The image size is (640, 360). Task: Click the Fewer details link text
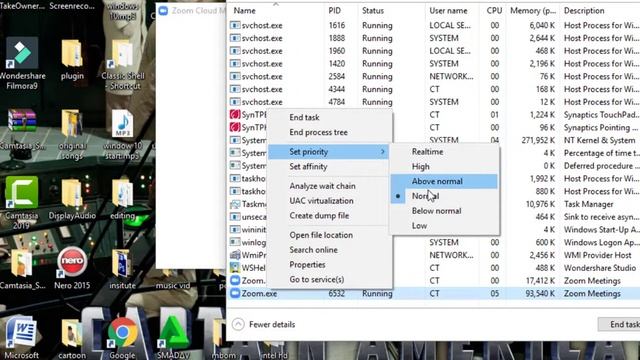coord(272,324)
